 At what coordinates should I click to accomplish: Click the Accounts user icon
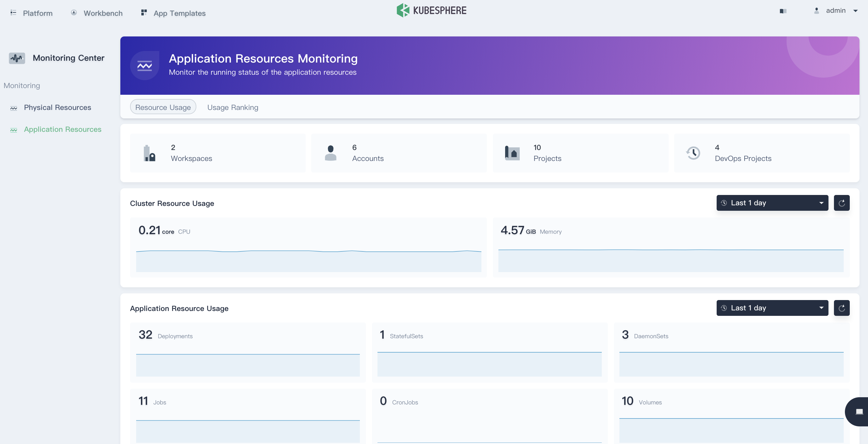(x=330, y=152)
